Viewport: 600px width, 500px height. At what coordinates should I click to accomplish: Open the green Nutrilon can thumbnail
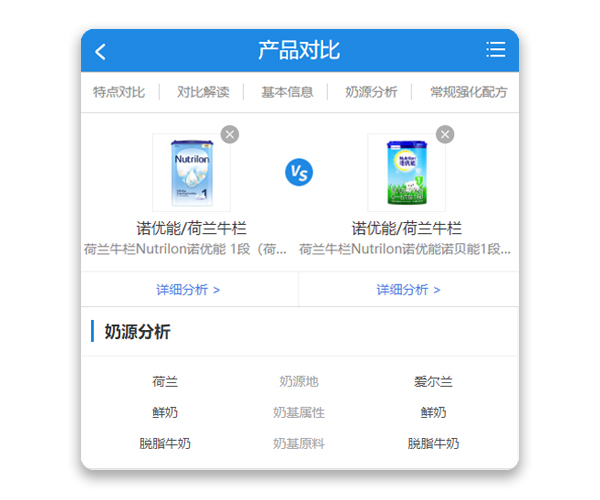click(x=406, y=173)
